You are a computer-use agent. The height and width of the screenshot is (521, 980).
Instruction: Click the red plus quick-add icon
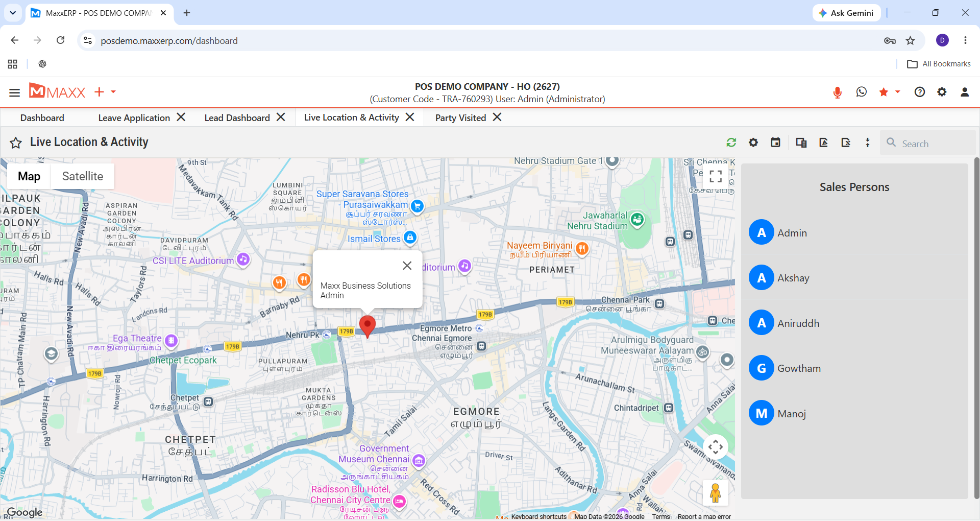[x=99, y=92]
